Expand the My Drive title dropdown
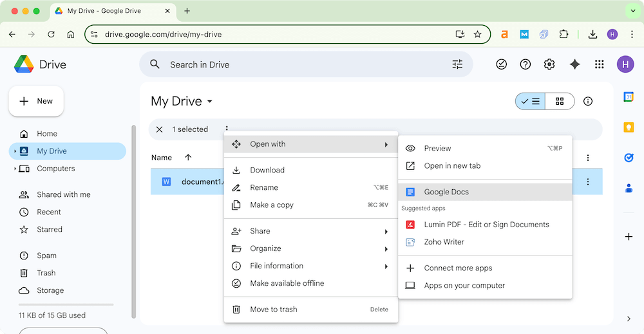Screen dimensions: 644x334 (x=209, y=102)
